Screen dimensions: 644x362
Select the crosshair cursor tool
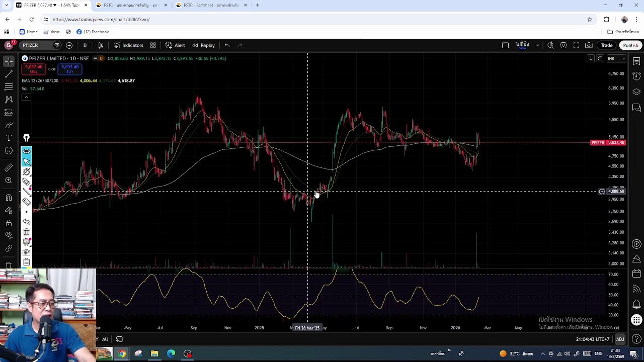pyautogui.click(x=9, y=61)
